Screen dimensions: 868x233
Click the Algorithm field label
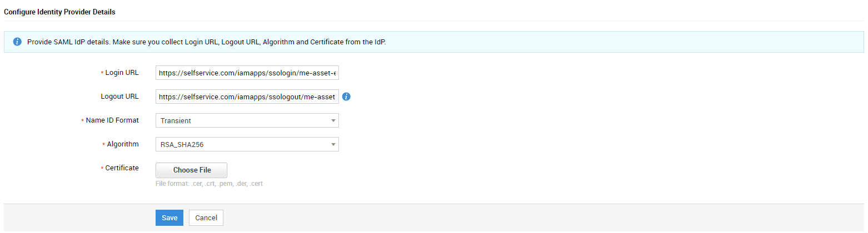(x=123, y=144)
